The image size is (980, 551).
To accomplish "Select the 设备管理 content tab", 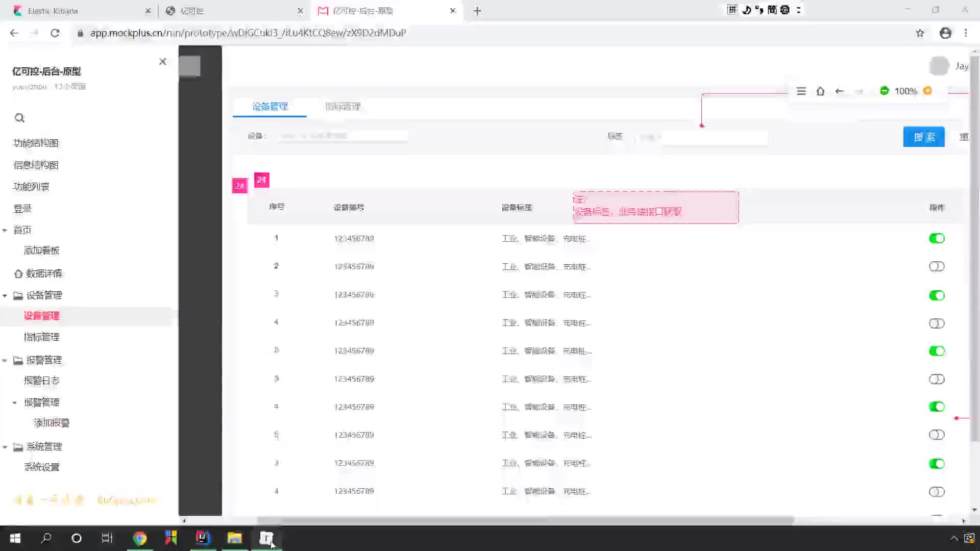I will pos(270,106).
